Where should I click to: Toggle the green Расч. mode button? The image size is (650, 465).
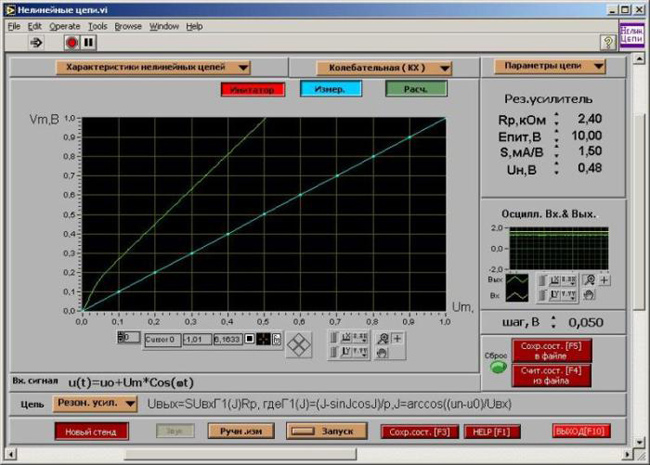tap(416, 89)
